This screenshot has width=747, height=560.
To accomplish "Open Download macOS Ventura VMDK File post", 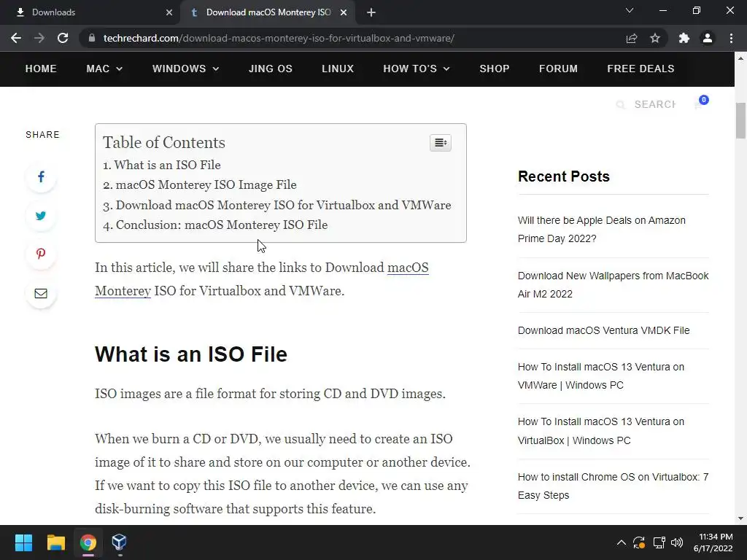I will (603, 330).
